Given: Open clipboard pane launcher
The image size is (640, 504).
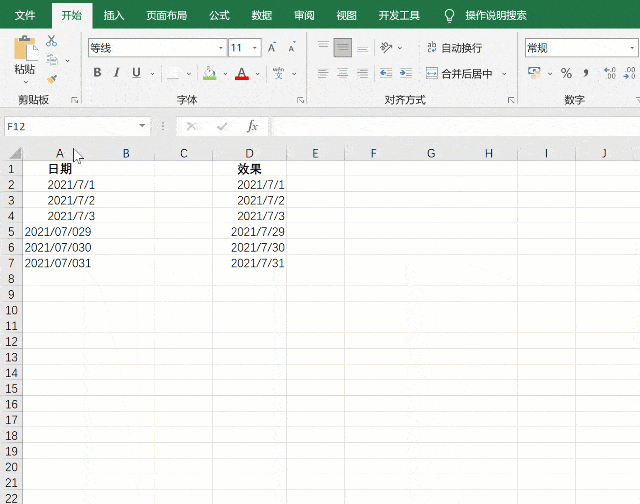Looking at the screenshot, I should 74,100.
